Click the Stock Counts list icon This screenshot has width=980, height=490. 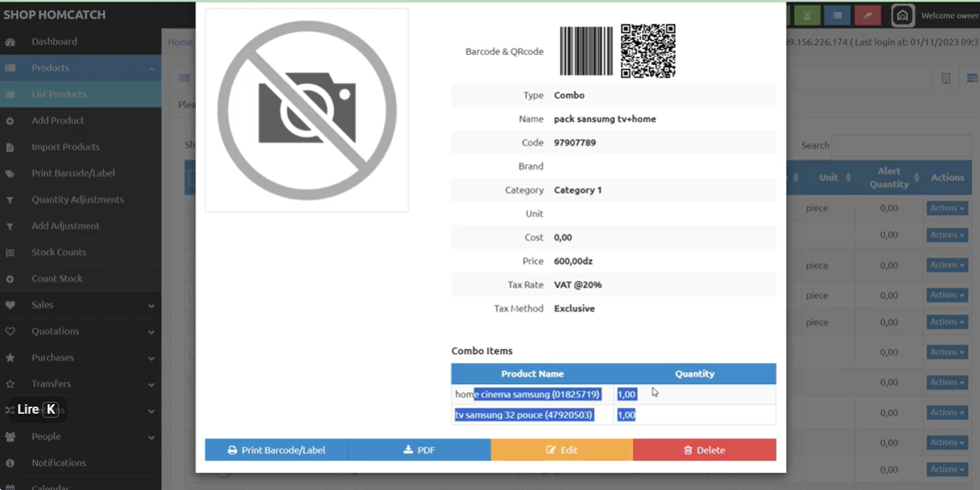coord(10,252)
